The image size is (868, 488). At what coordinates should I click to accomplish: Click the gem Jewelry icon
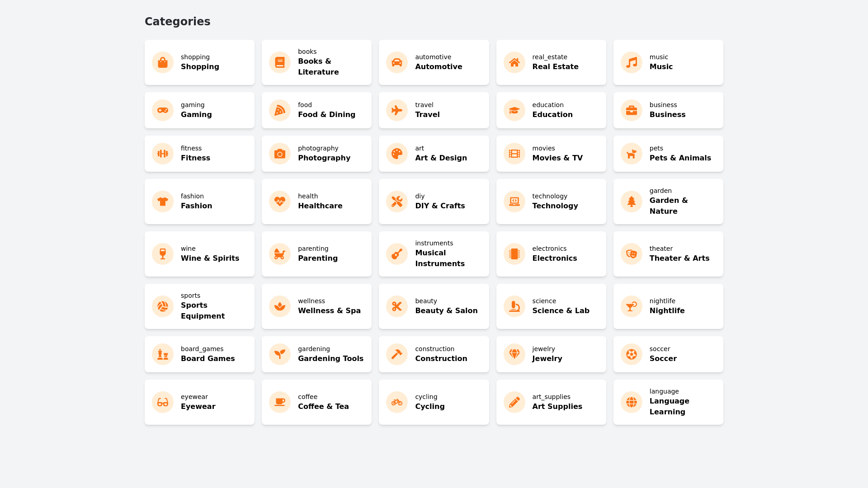tap(514, 354)
